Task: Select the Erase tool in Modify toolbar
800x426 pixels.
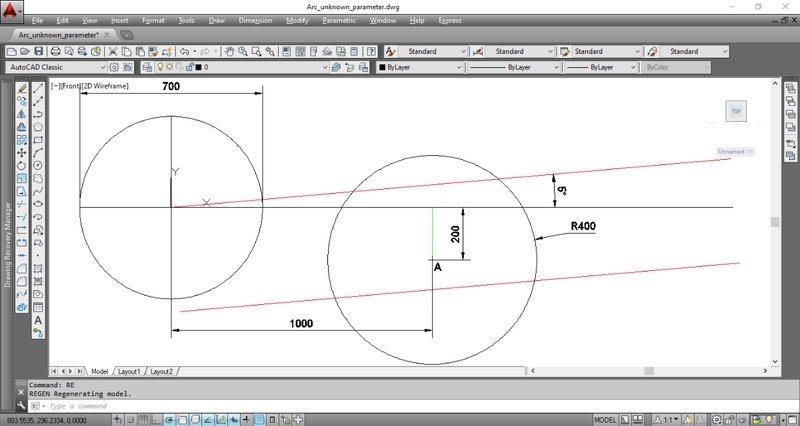Action: coord(22,88)
